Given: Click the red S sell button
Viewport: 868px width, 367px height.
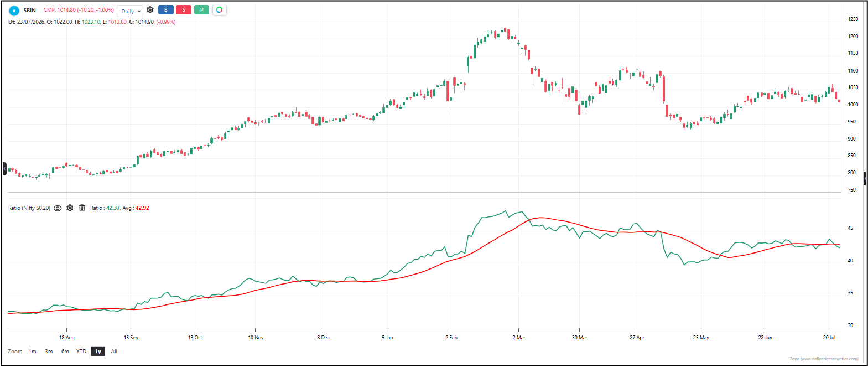Looking at the screenshot, I should 184,10.
